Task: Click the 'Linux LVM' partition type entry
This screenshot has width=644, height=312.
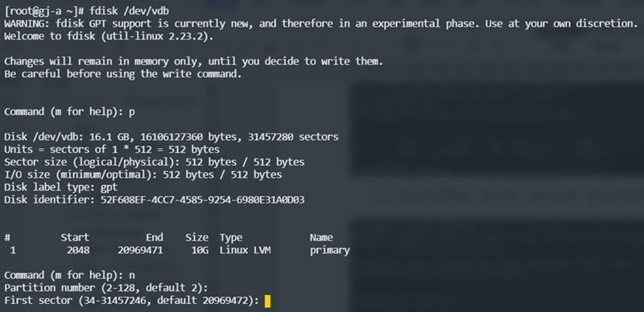Action: point(245,249)
